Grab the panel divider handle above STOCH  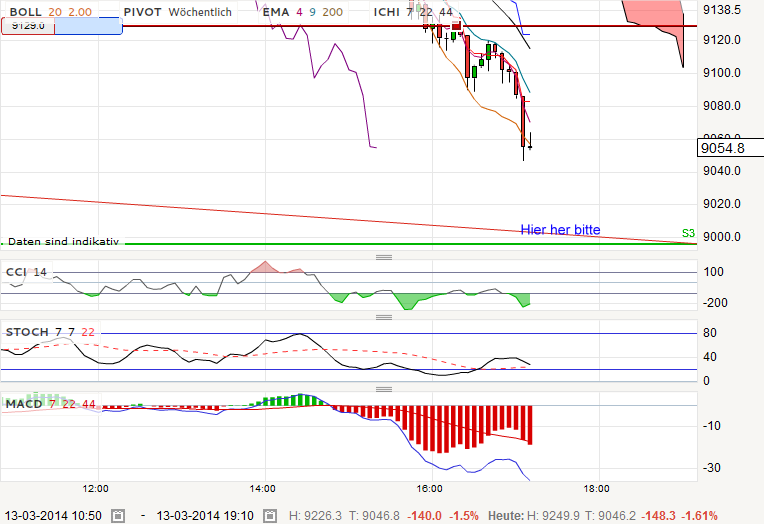(x=384, y=317)
